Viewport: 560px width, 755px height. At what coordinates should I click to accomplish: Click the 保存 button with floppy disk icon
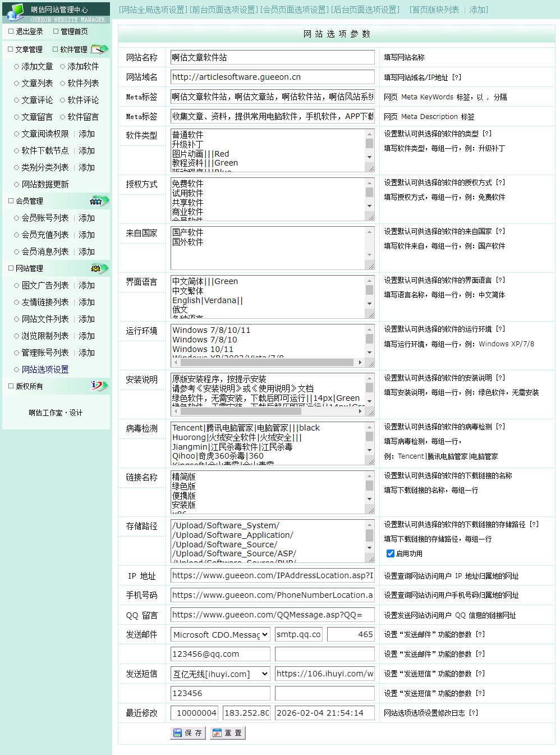click(188, 733)
